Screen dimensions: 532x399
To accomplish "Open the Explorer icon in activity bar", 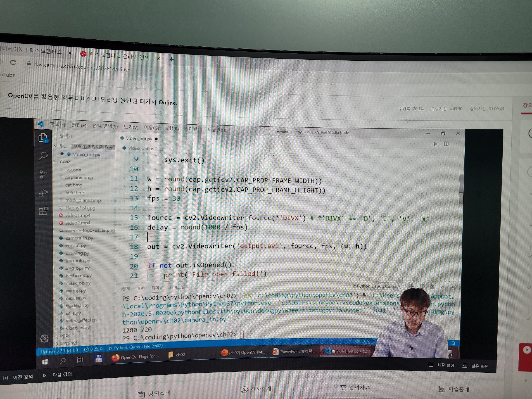I will (43, 138).
